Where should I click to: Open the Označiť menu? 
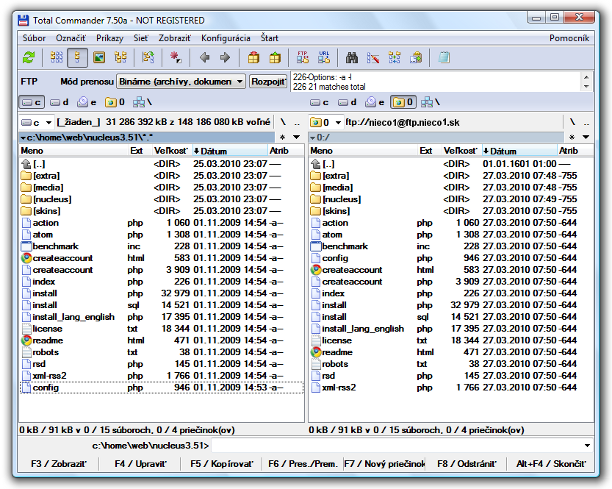coord(71,38)
